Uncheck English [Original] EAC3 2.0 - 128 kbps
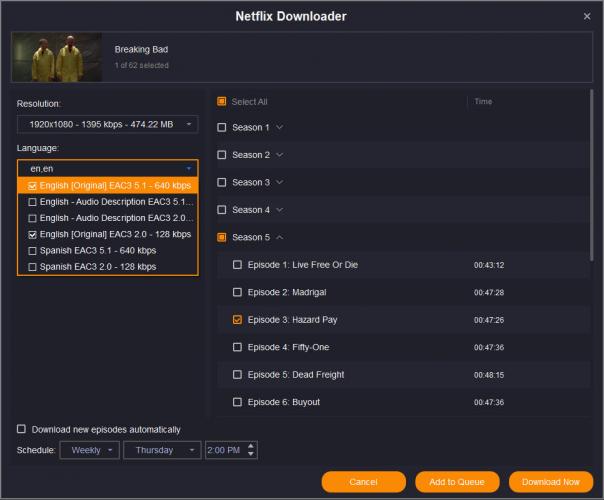The width and height of the screenshot is (604, 500). click(x=32, y=234)
